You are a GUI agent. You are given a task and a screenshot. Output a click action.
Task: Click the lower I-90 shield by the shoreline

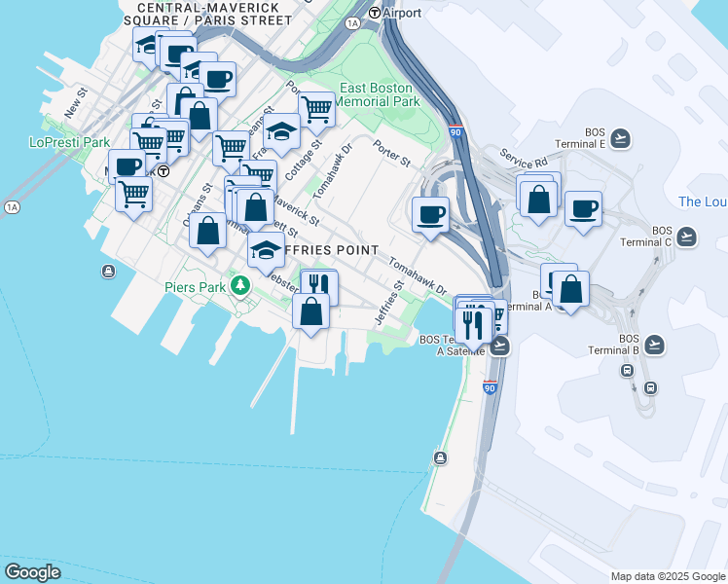click(490, 387)
